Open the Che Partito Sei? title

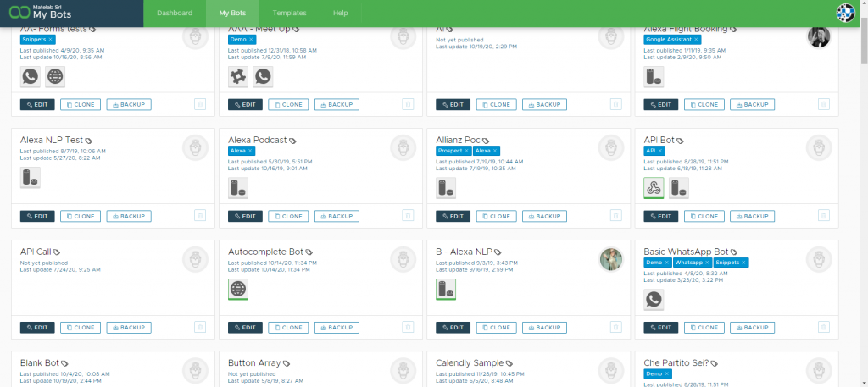coord(676,363)
